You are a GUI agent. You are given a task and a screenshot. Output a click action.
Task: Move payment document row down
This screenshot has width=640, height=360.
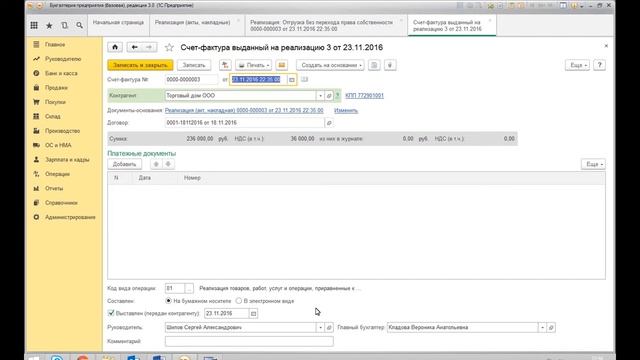(168, 164)
